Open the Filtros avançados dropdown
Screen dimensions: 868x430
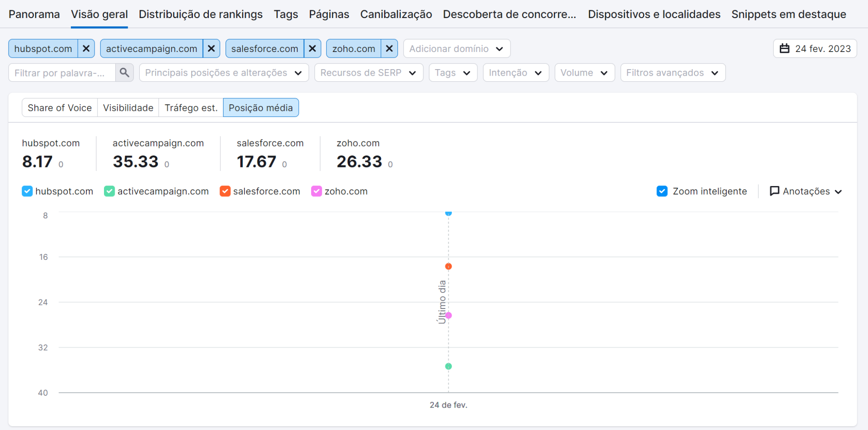(672, 73)
